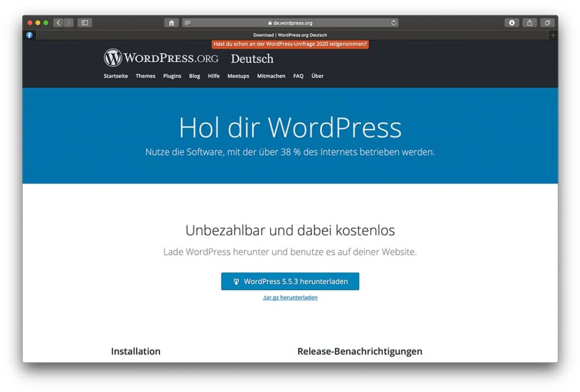Viewport: 580px width, 392px height.
Task: Click Safari's forward navigation arrow
Action: pos(68,23)
